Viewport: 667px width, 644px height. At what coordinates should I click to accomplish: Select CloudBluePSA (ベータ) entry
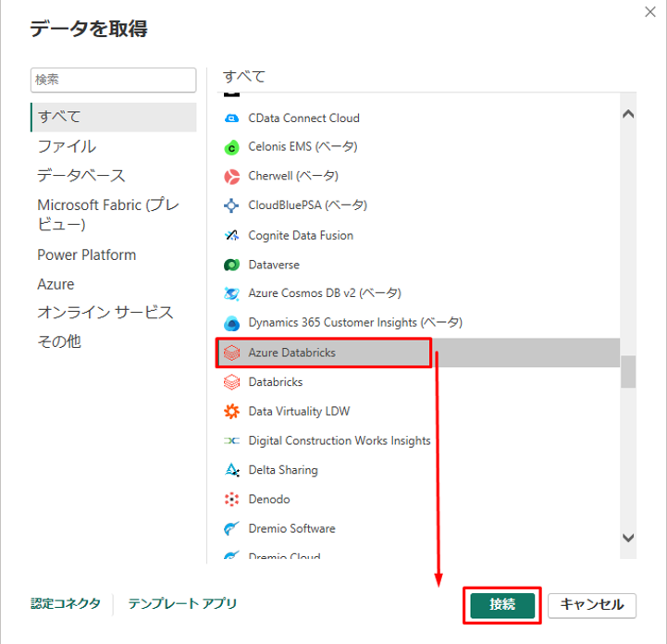(307, 205)
